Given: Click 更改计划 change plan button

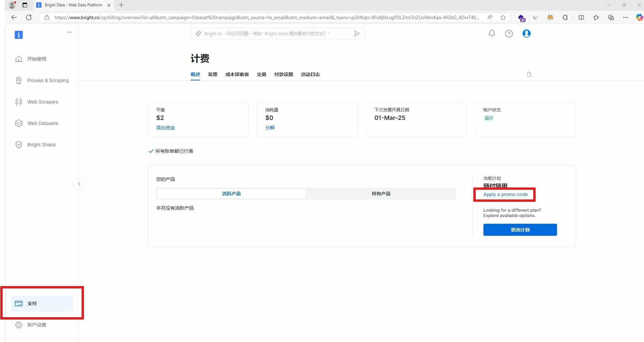Looking at the screenshot, I should 520,230.
